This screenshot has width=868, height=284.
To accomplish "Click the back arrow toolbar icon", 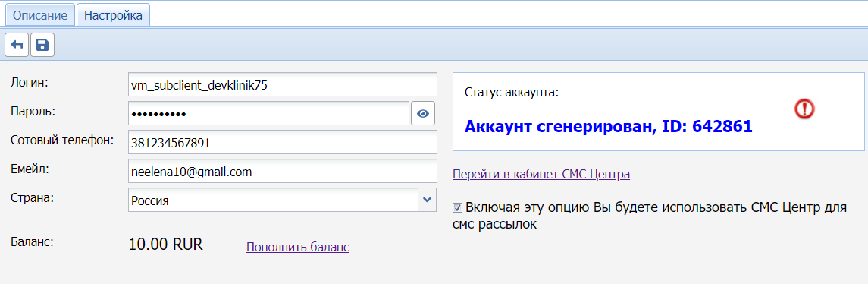I will tap(17, 45).
